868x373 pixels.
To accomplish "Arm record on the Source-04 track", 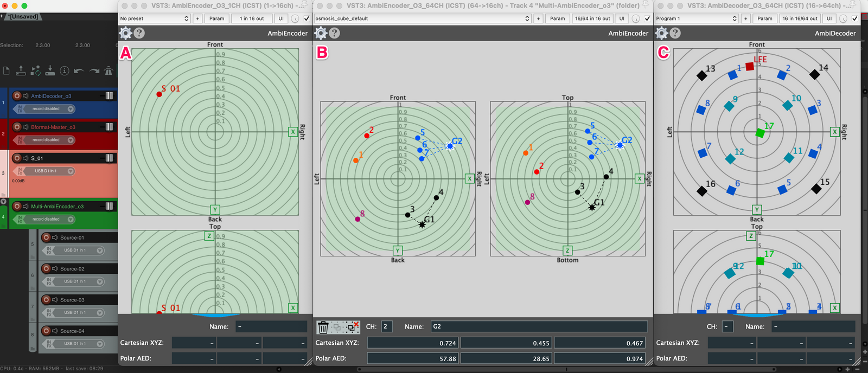I will tap(46, 331).
